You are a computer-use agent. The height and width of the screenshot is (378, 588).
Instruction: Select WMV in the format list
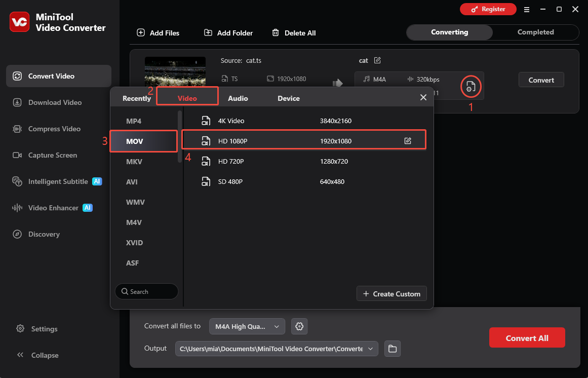(x=135, y=202)
